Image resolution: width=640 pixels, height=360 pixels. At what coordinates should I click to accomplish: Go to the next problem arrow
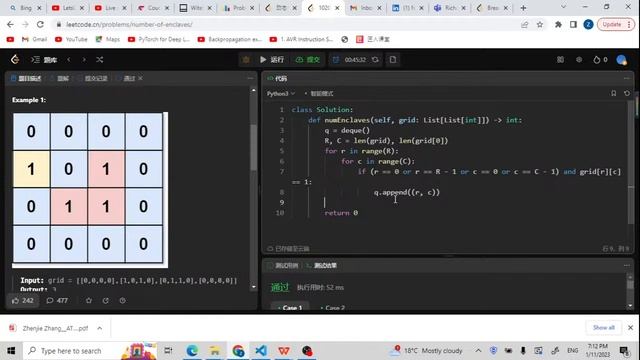(x=84, y=60)
